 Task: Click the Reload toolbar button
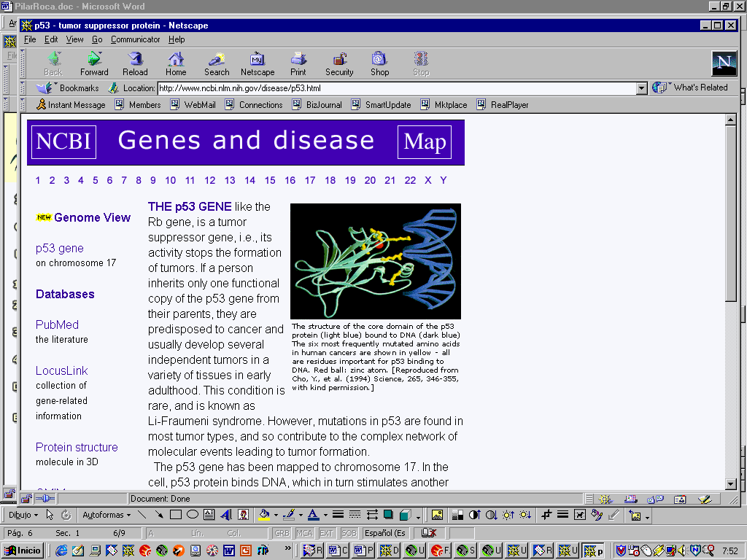point(135,63)
